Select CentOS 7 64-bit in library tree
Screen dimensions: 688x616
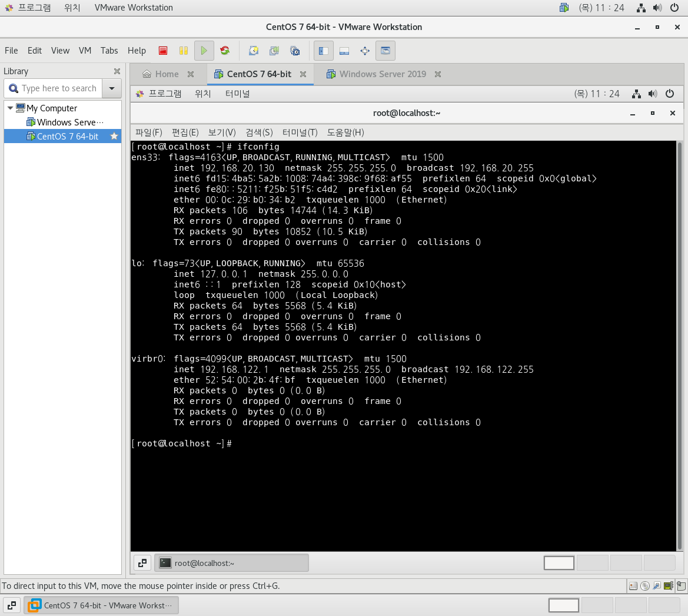[x=63, y=136]
